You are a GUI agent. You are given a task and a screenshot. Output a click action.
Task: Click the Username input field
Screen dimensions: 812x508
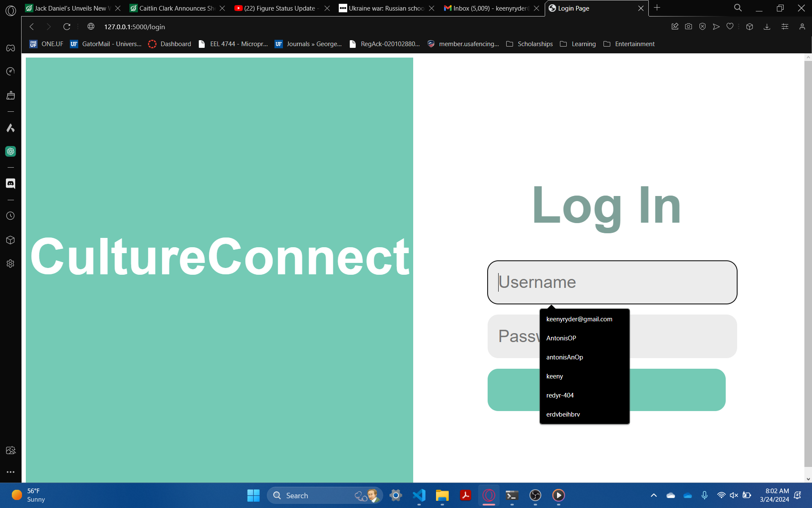pyautogui.click(x=612, y=282)
